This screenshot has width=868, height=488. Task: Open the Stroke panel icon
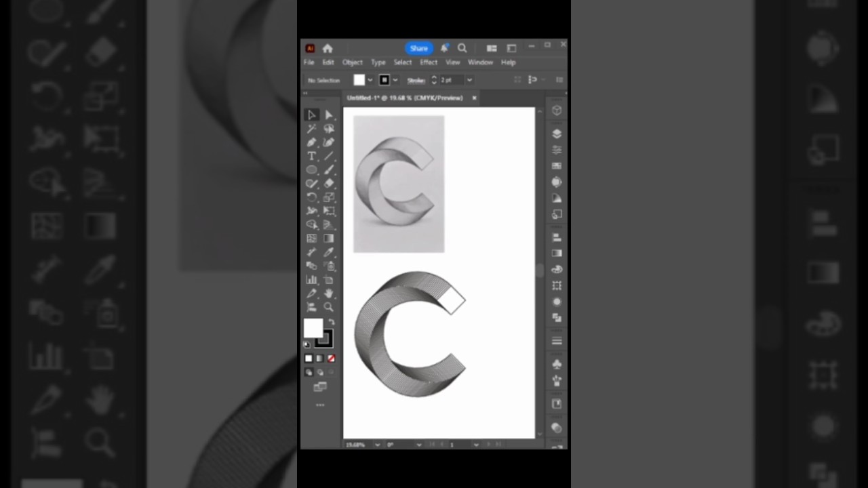pos(557,341)
